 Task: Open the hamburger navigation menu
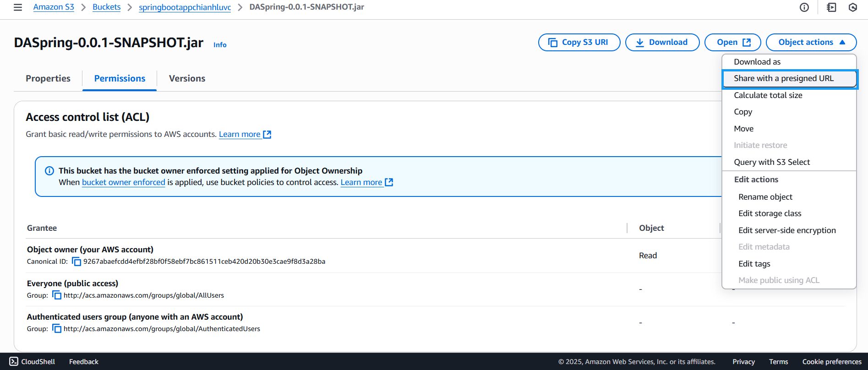point(18,7)
